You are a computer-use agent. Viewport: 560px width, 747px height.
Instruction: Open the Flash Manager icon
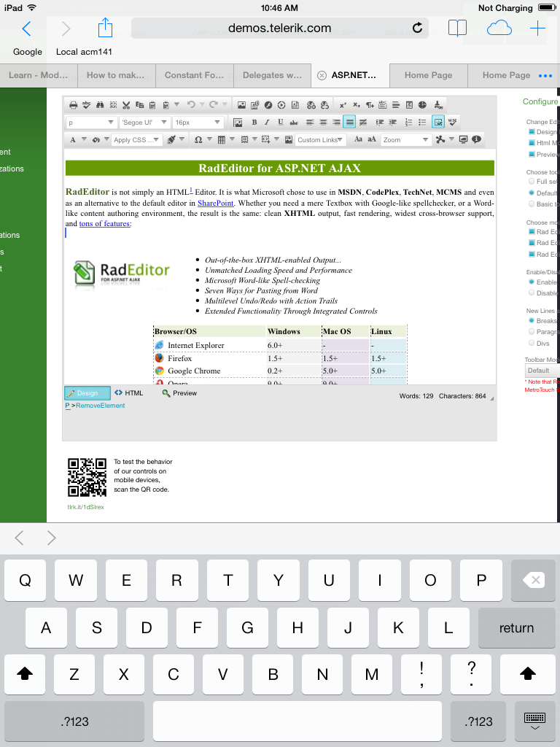(268, 105)
